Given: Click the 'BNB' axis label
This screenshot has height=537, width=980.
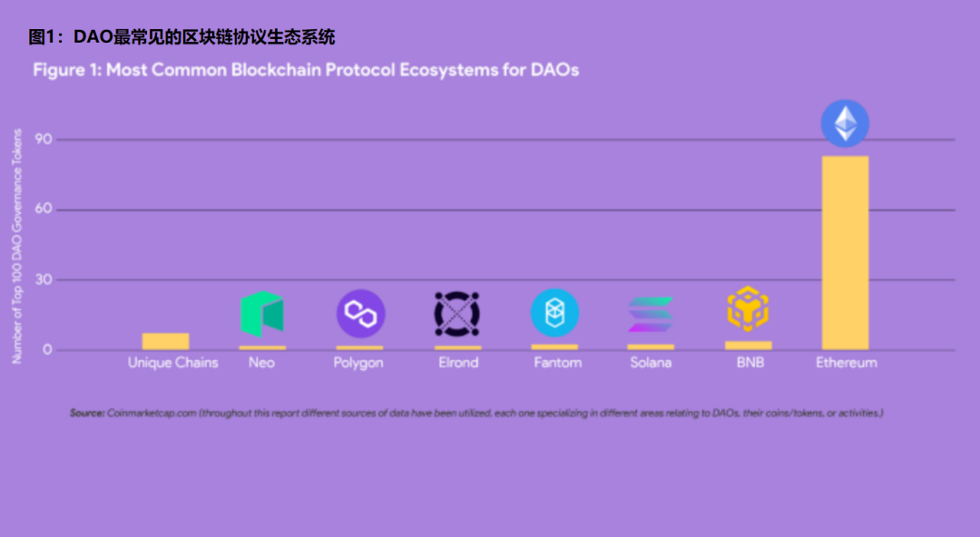Looking at the screenshot, I should click(750, 363).
